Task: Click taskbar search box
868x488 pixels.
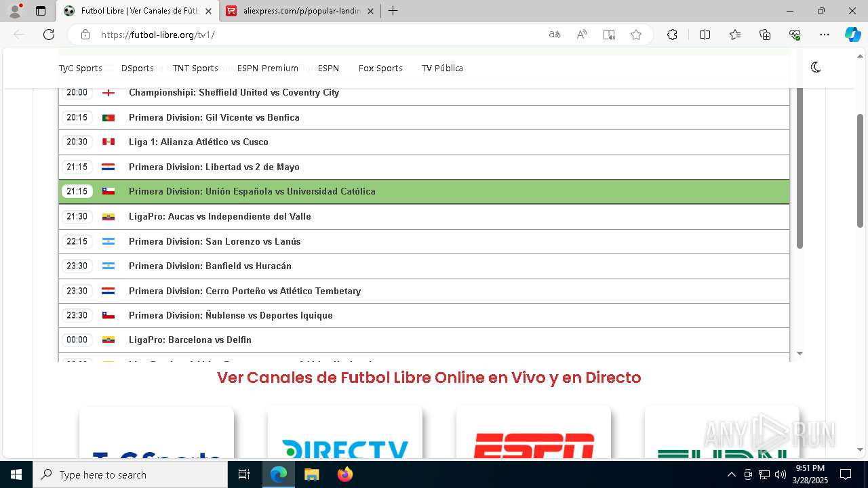Action: point(130,474)
